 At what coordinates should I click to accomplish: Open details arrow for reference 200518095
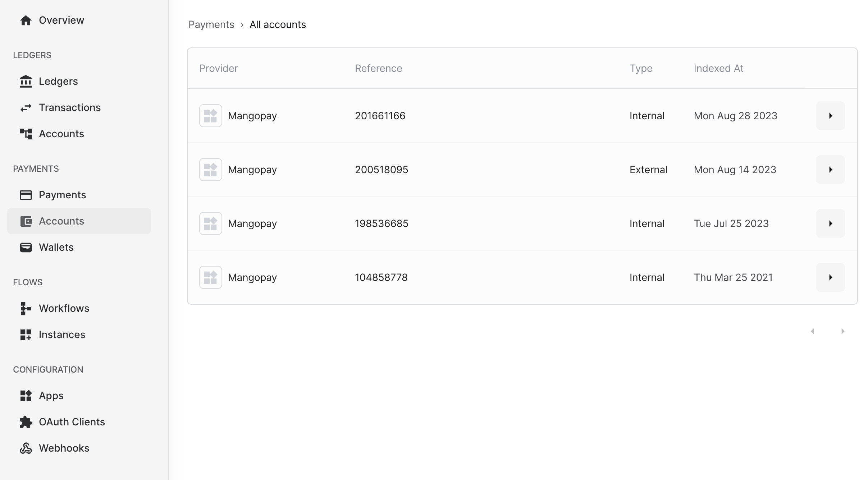[x=830, y=170]
